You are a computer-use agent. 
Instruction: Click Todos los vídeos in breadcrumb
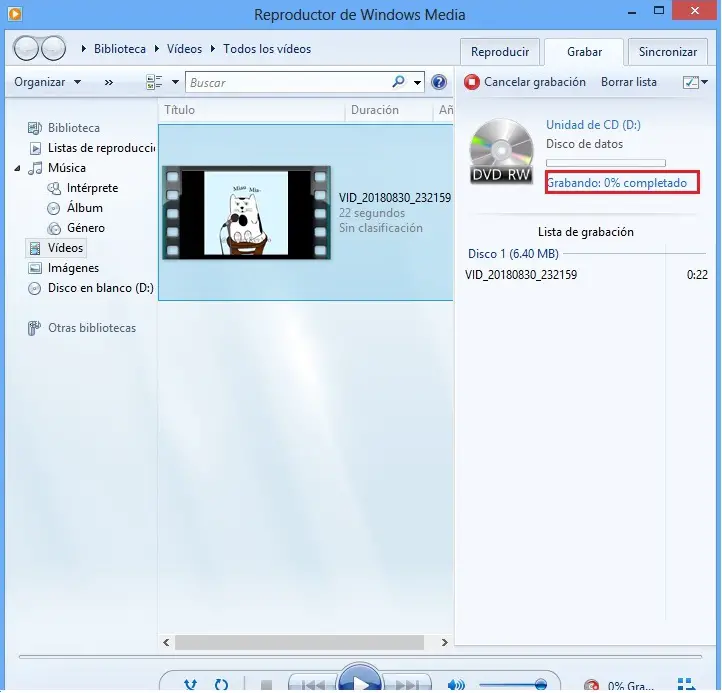coord(267,49)
